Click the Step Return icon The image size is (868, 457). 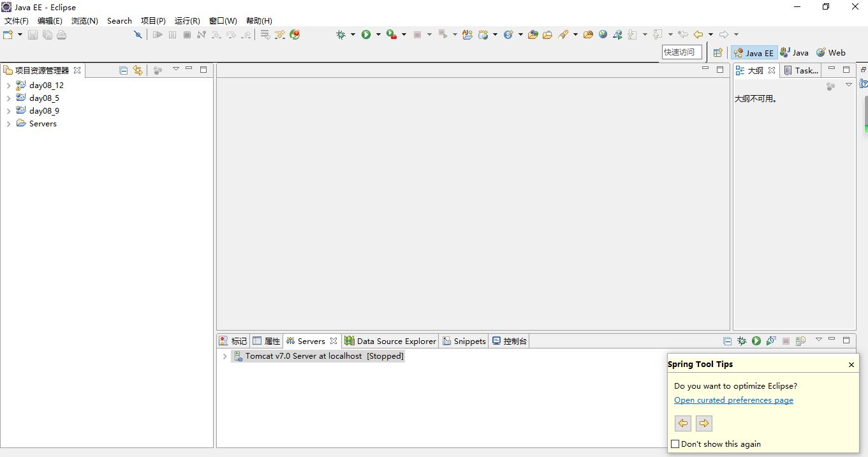pyautogui.click(x=246, y=34)
